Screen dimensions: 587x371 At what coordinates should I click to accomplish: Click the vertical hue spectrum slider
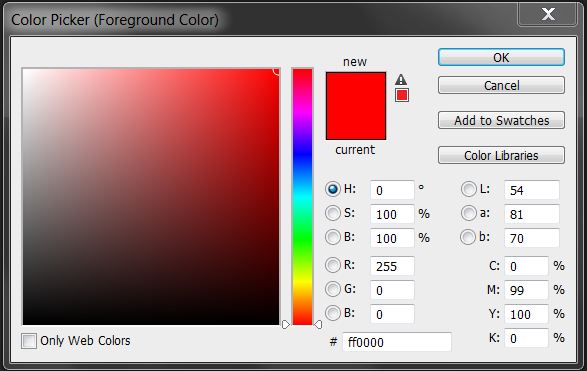coord(302,197)
